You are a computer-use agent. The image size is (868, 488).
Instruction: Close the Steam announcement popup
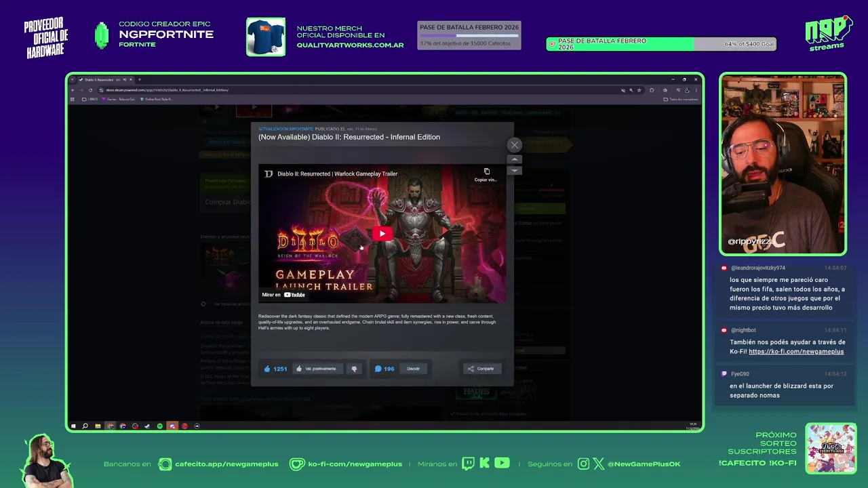[515, 145]
